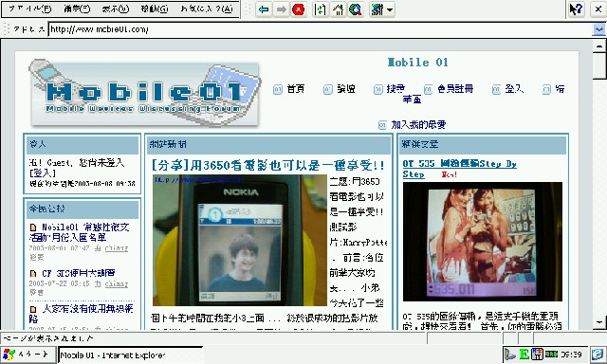The image size is (607, 364).
Task: Open the 論壇 forum navigation link
Action: coord(346,88)
